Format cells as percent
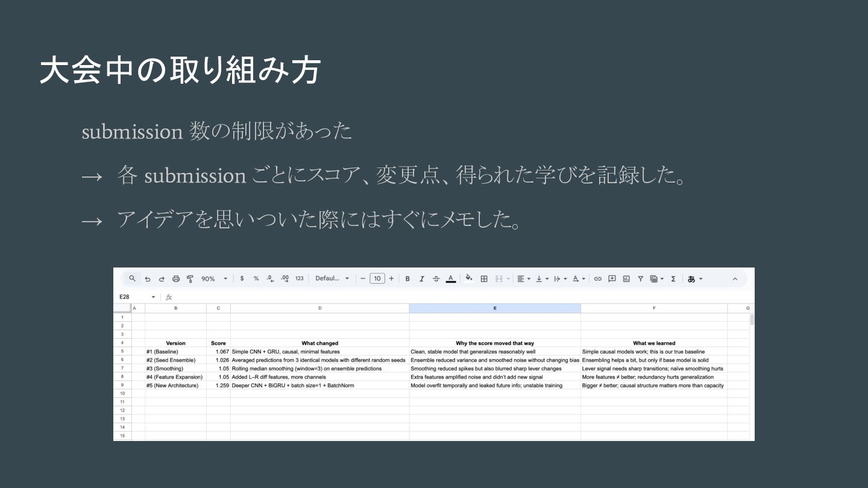The height and width of the screenshot is (488, 868). 256,278
